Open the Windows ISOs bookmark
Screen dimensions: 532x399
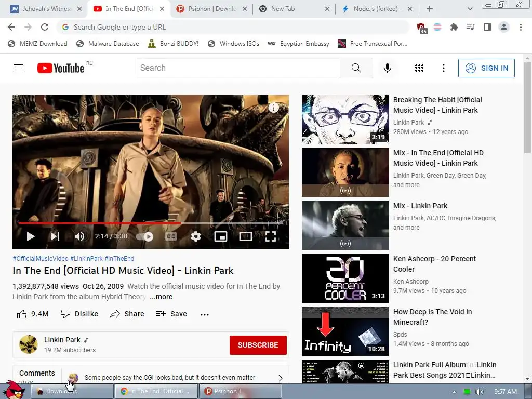point(233,44)
